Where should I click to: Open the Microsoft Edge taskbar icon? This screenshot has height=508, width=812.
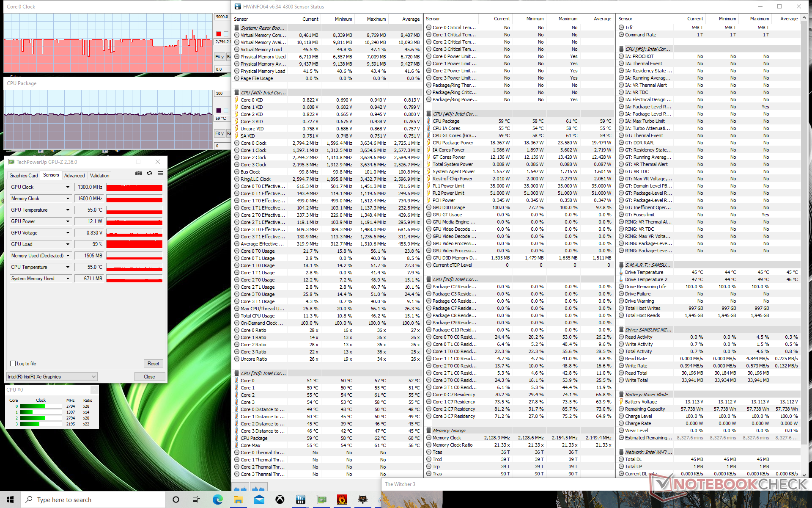click(217, 500)
